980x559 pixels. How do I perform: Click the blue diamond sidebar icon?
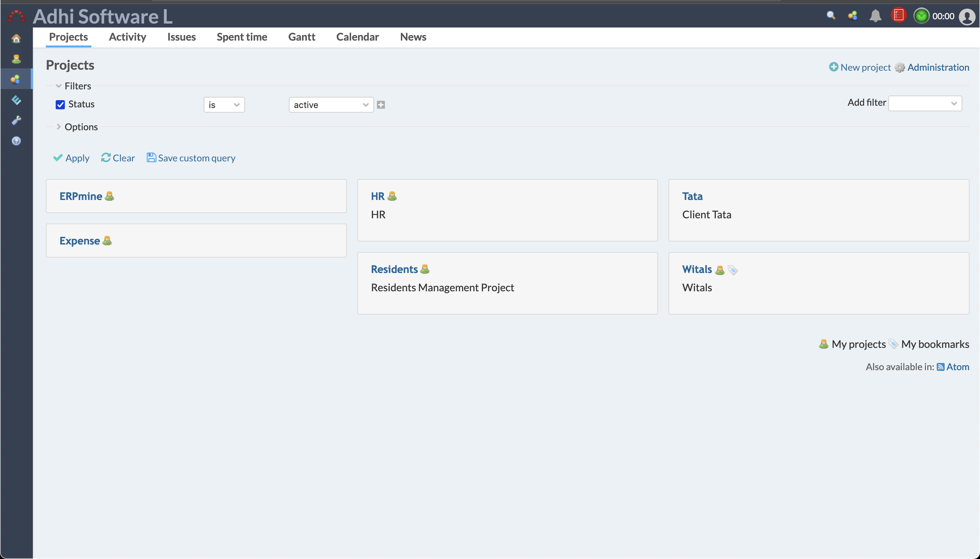[x=16, y=100]
